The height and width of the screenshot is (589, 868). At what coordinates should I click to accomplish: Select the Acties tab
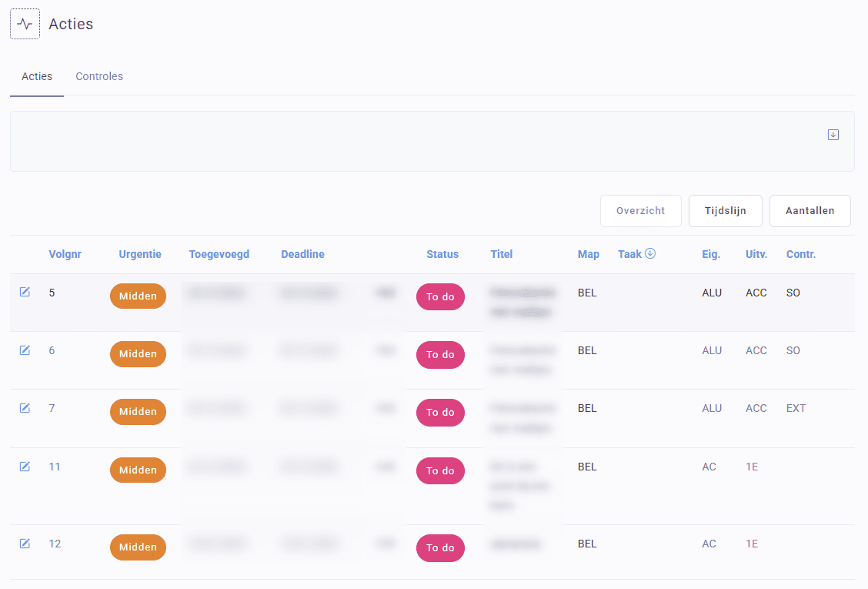pos(36,76)
